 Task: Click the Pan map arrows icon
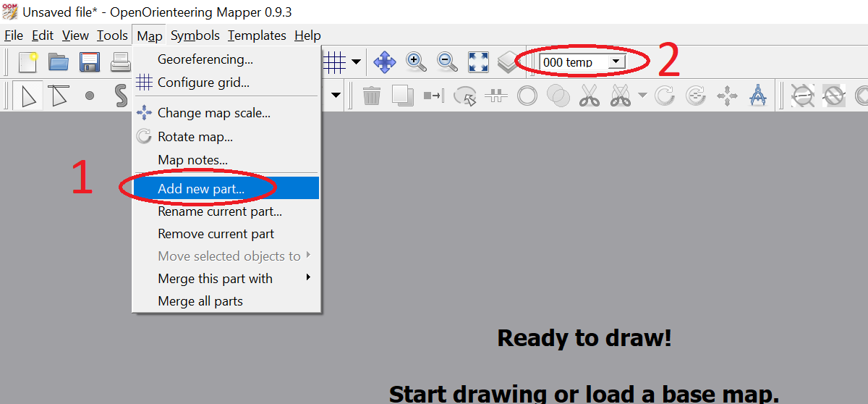tap(384, 62)
